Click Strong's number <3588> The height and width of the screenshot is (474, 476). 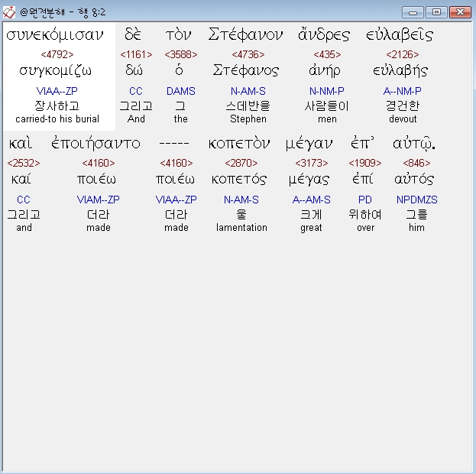click(x=181, y=54)
